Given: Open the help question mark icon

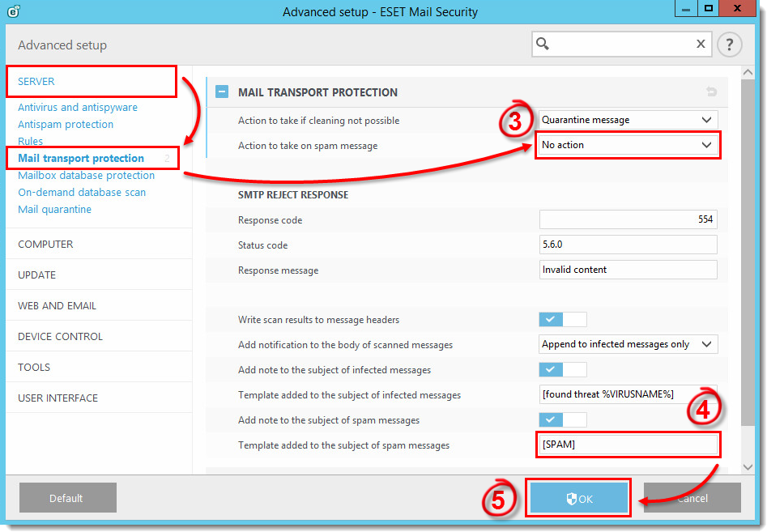Looking at the screenshot, I should [x=729, y=45].
